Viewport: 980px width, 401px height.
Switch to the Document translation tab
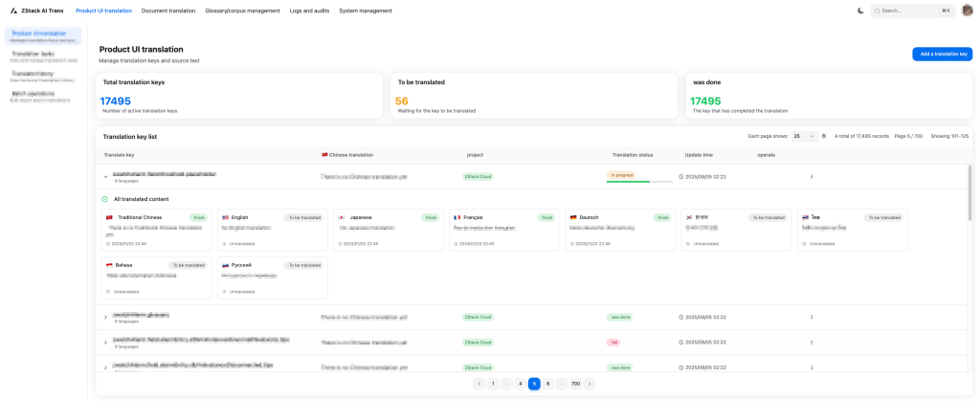coord(168,11)
